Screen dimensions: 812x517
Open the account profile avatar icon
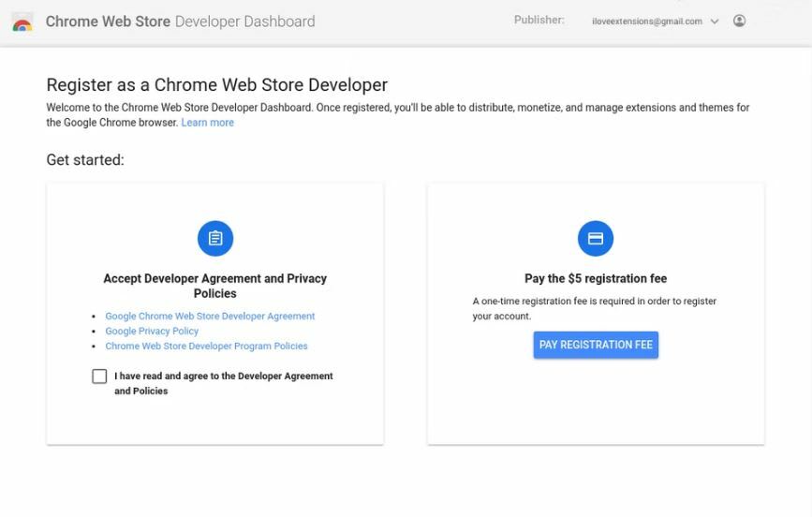(740, 21)
